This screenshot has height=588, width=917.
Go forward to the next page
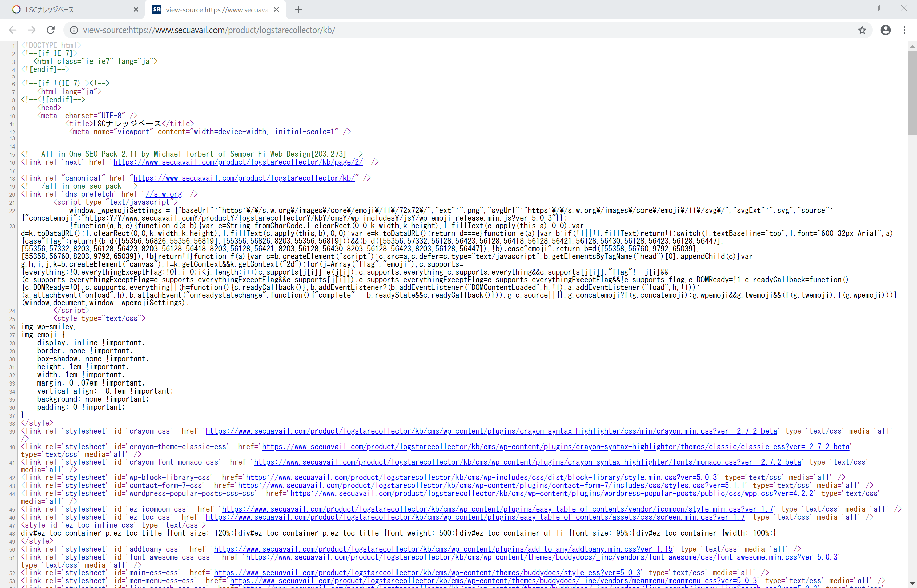32,30
